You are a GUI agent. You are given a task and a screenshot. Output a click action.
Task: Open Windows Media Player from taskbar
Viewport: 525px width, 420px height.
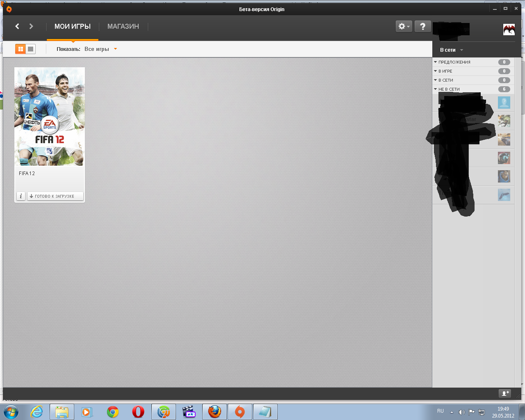[x=87, y=412]
